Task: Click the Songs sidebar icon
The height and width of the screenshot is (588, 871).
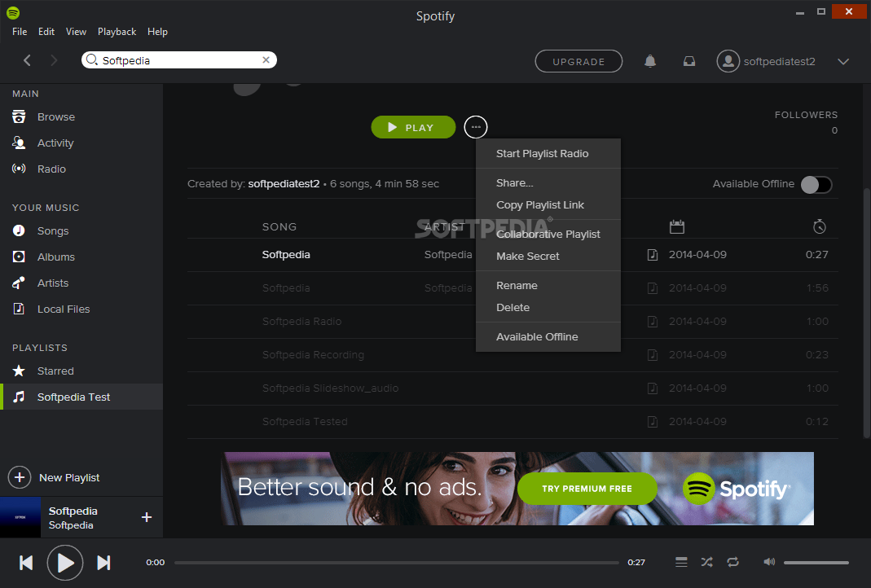Action: click(x=19, y=230)
